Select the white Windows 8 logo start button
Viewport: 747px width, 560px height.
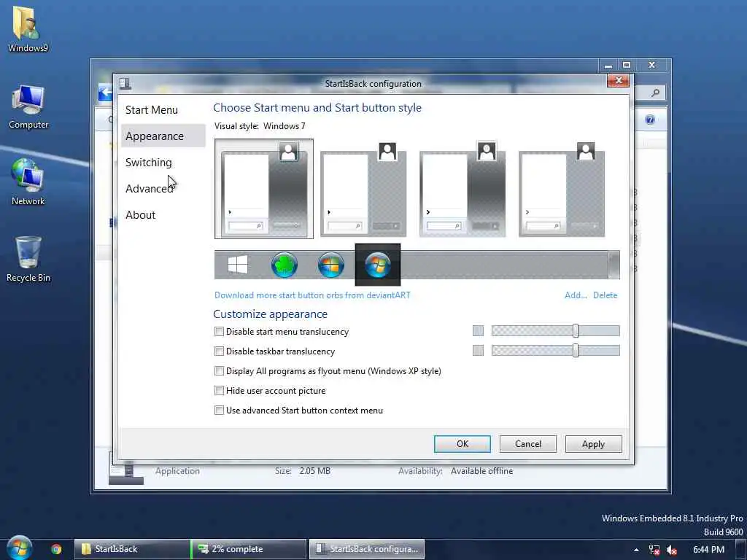click(x=238, y=265)
